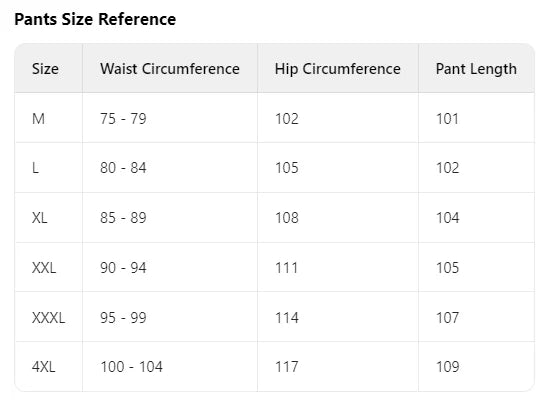Screen dimensions: 550x407
Task: Select pant length value 109
Action: click(447, 367)
